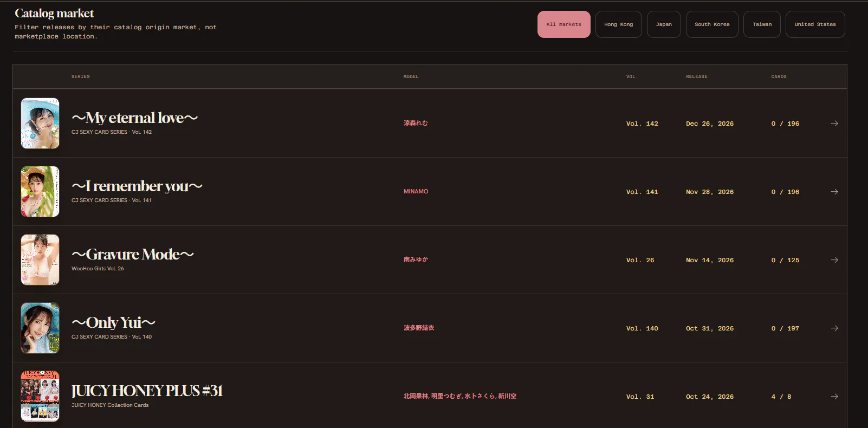Open I remember you cover thumbnail
This screenshot has height=428, width=868.
pyautogui.click(x=40, y=192)
